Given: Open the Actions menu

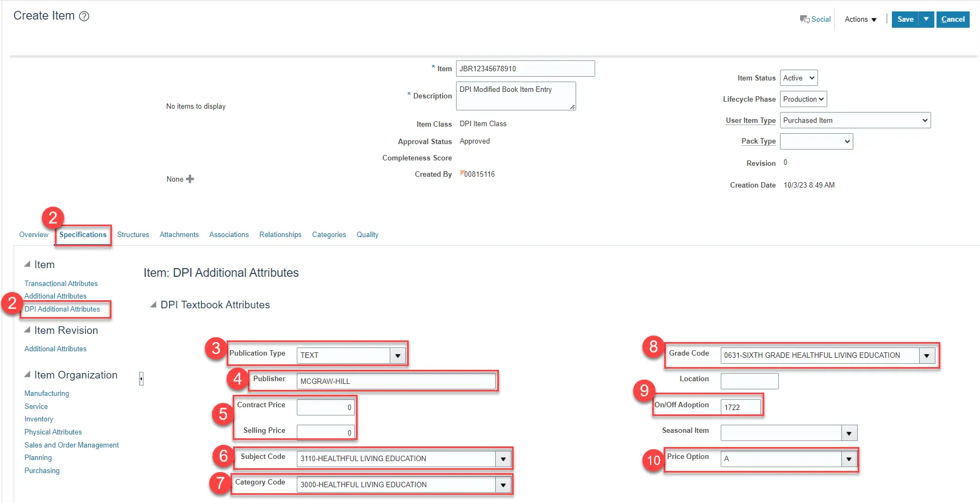Looking at the screenshot, I should (860, 19).
